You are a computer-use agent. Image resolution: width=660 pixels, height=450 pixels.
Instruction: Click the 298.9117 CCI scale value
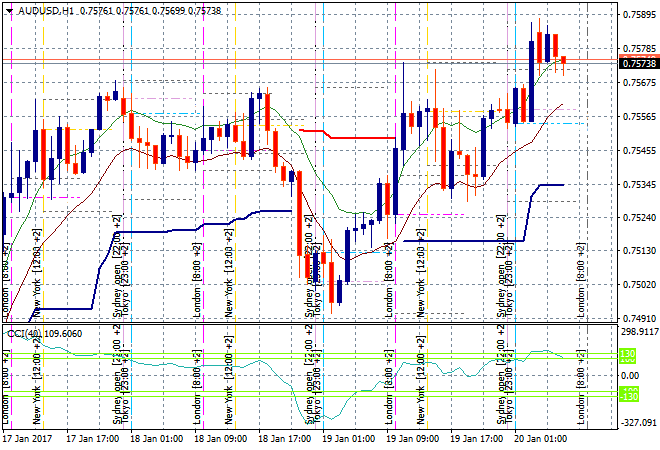click(x=638, y=331)
